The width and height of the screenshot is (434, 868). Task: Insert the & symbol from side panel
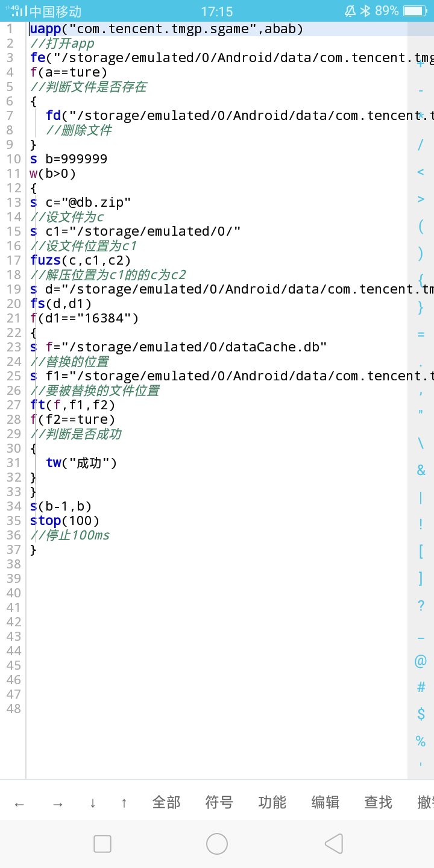(x=421, y=470)
